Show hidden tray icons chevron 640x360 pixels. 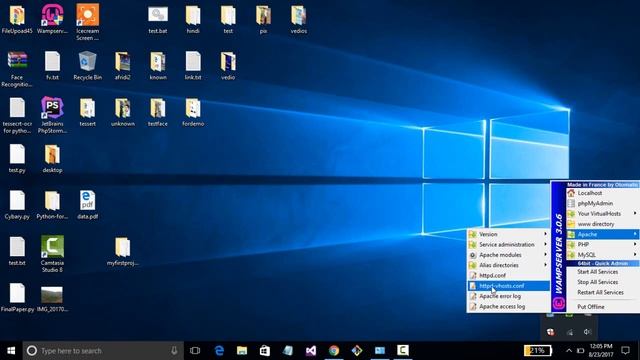(x=569, y=351)
